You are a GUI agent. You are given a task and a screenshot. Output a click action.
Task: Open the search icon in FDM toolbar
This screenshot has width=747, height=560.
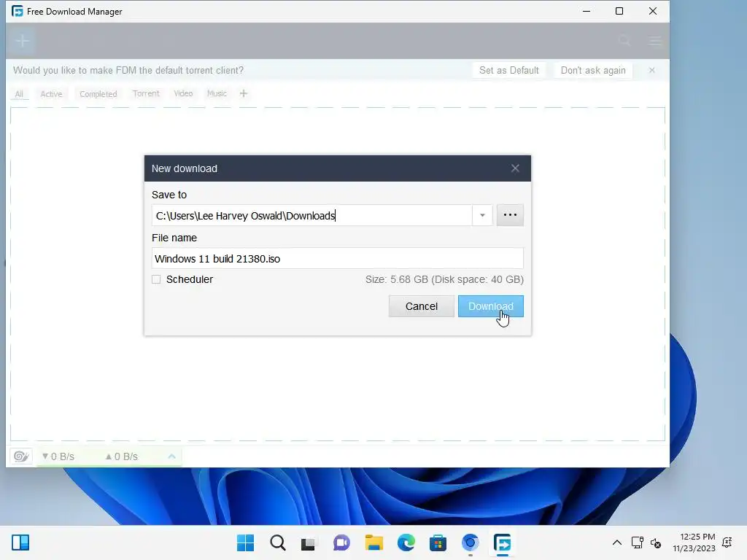click(624, 41)
